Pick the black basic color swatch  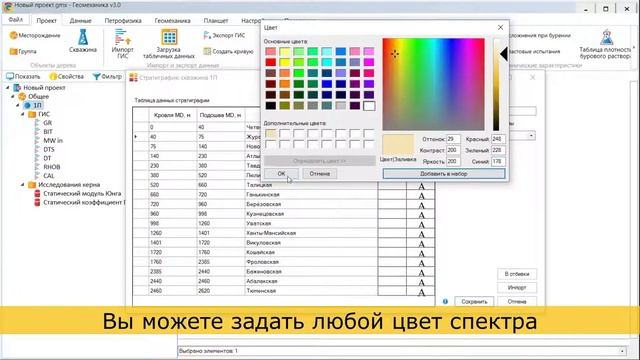[271, 106]
